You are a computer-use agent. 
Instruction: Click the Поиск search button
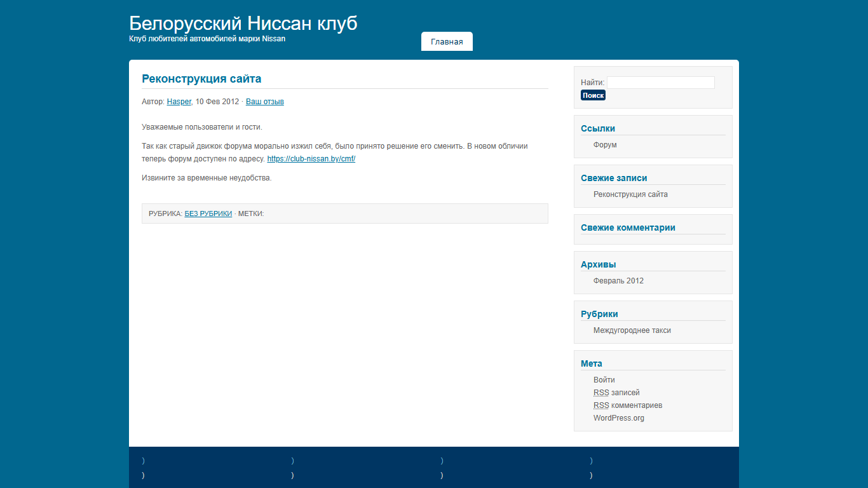(593, 95)
